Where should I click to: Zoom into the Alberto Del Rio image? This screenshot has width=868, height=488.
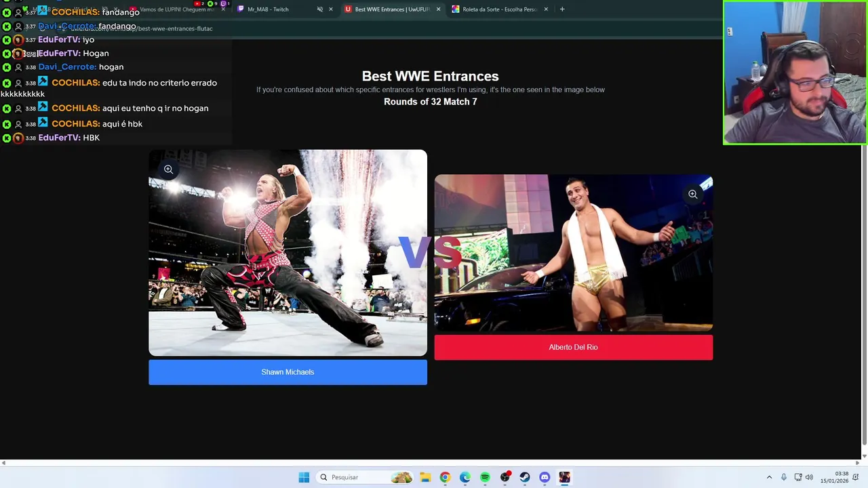tap(692, 194)
